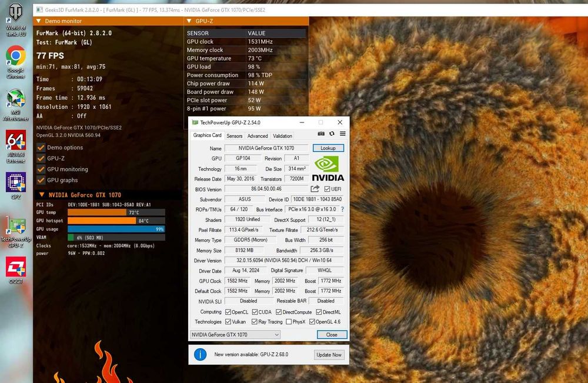Toggle the OpenCL checkbox
Screen dimensions: 588x383
point(228,312)
